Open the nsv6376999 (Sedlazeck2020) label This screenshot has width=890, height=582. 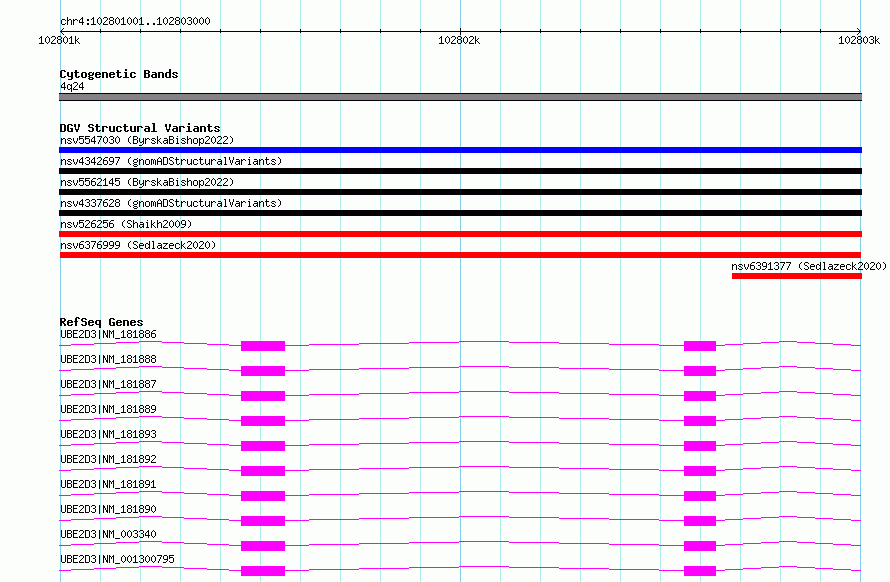138,245
